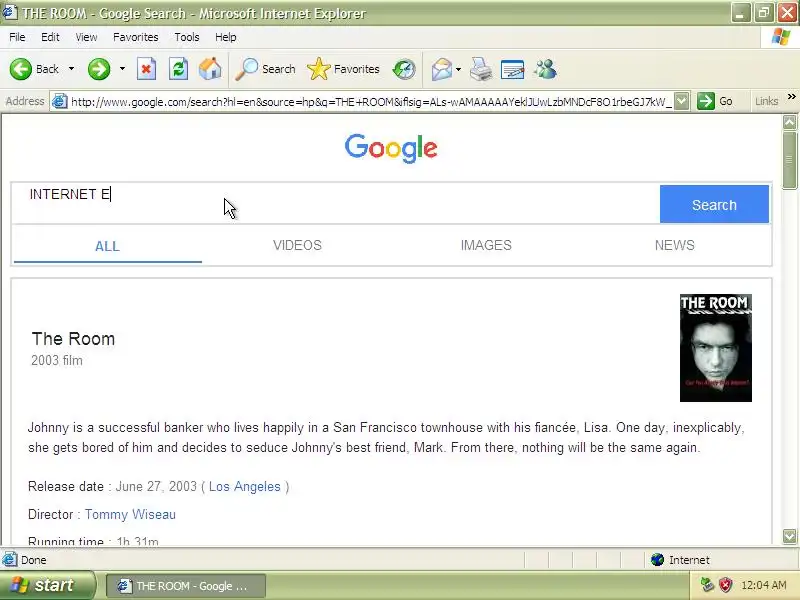Image resolution: width=800 pixels, height=600 pixels.
Task: Open the Favorites menu
Action: pos(136,37)
